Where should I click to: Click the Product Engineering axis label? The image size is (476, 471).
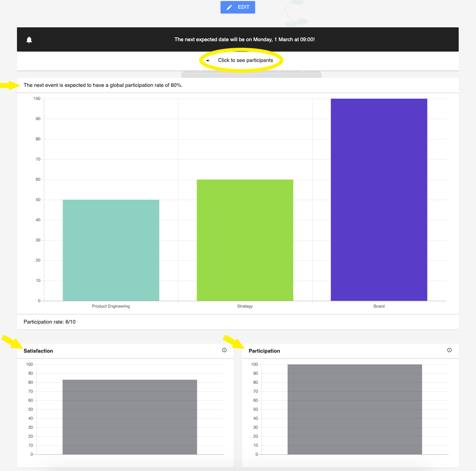pyautogui.click(x=111, y=306)
